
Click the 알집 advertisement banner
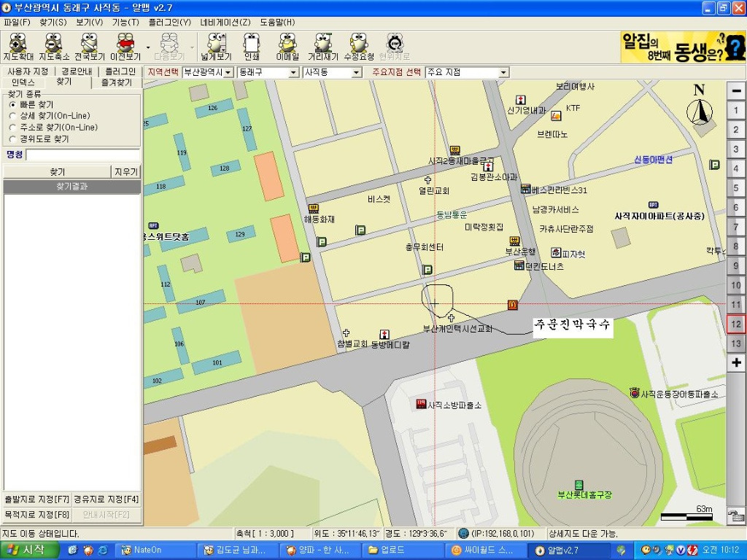pyautogui.click(x=683, y=47)
